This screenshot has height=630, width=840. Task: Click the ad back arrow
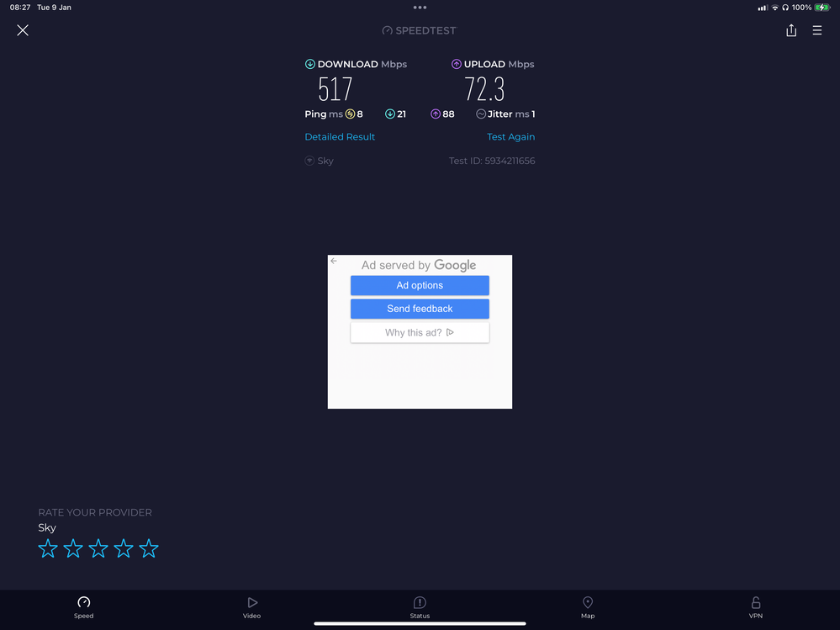pos(334,262)
